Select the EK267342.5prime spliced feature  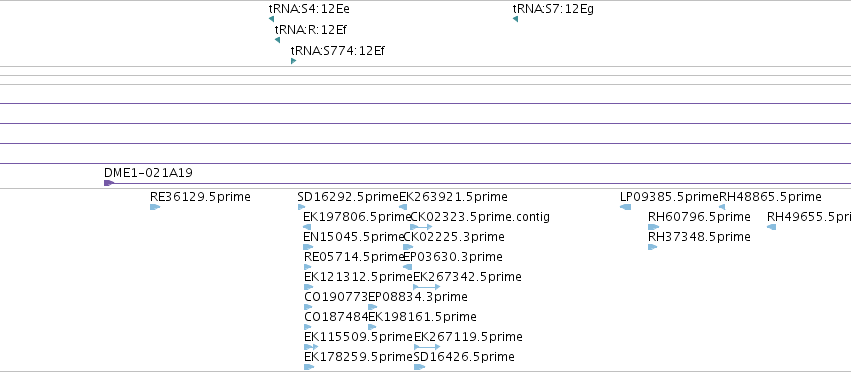click(427, 287)
